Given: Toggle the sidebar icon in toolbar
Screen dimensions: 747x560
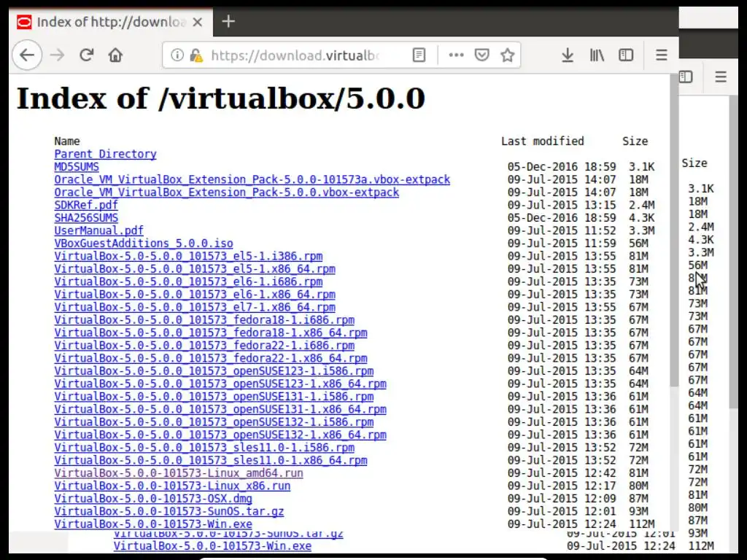Looking at the screenshot, I should tap(626, 55).
